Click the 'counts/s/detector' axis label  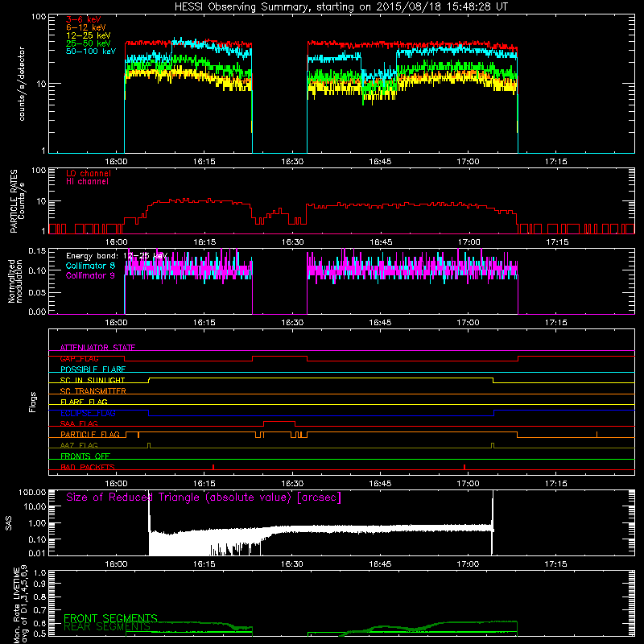(22, 84)
